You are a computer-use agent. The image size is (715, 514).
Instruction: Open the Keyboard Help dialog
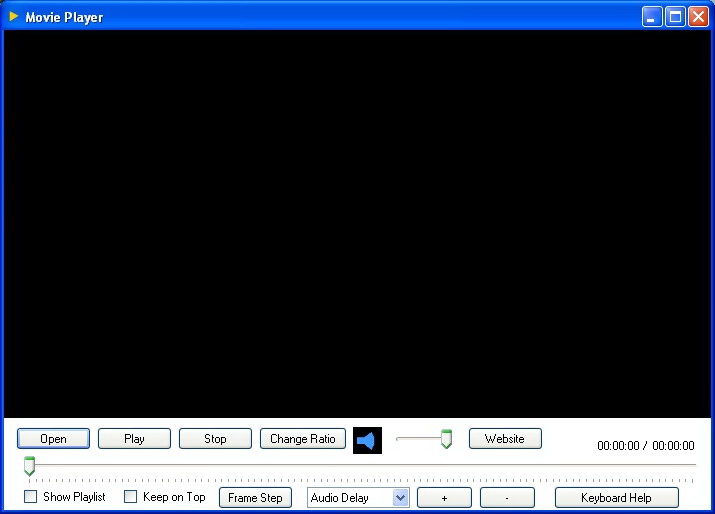click(x=617, y=498)
